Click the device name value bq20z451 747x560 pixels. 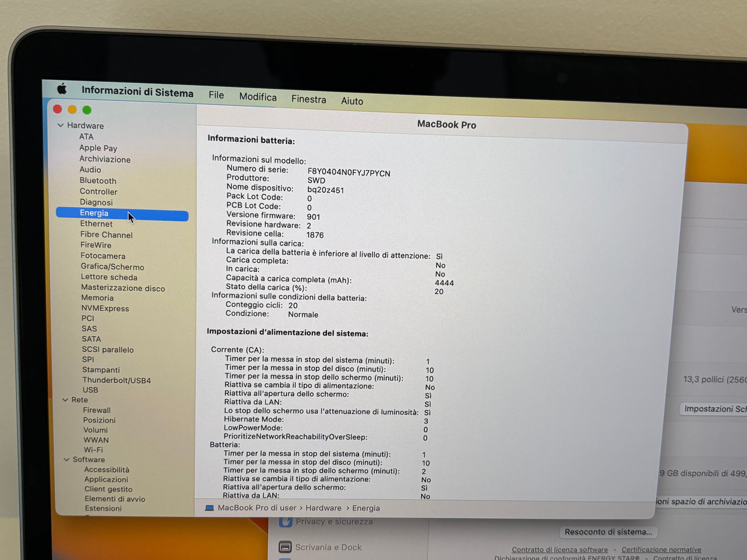click(326, 190)
